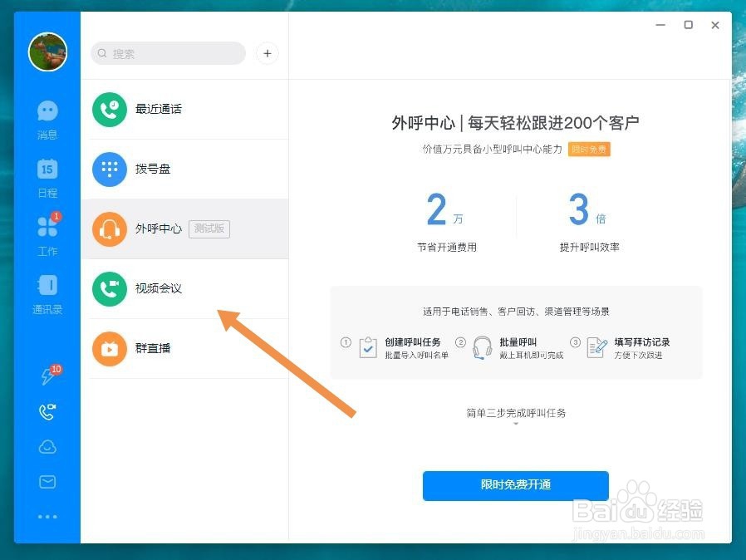Image resolution: width=746 pixels, height=560 pixels.
Task: Open the mail envelope icon in sidebar
Action: pyautogui.click(x=47, y=481)
